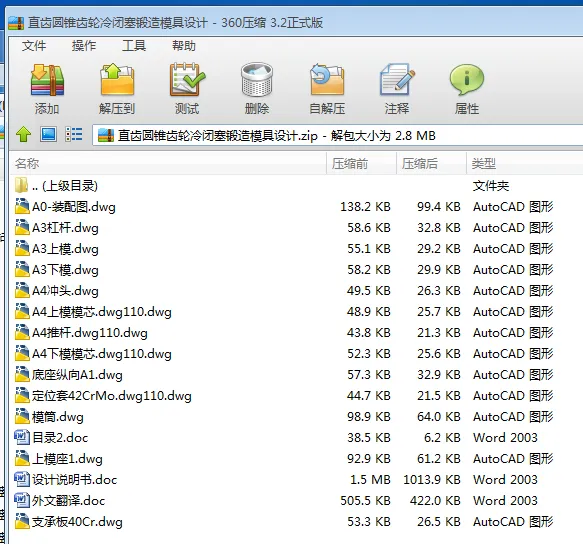
Task: Click the AutoCAD icon of A4冲头.dwg
Action: click(x=22, y=290)
